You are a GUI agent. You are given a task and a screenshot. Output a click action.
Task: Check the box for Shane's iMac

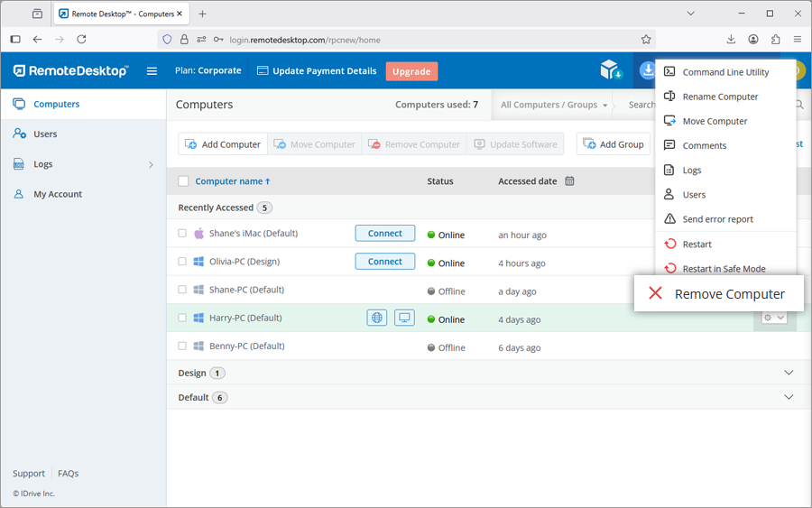(182, 234)
